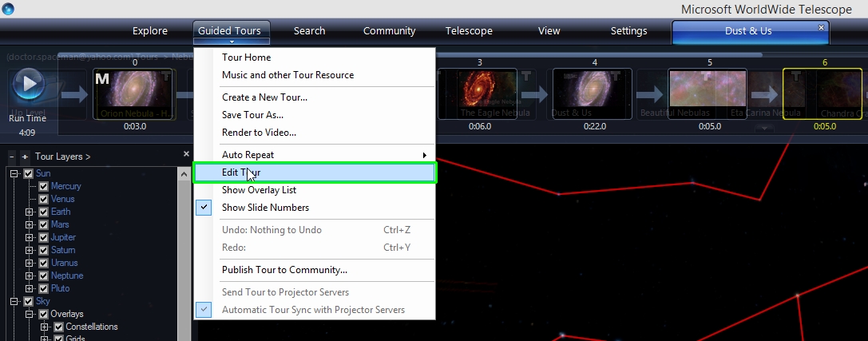
Task: Expand the Auto Repeat submenu
Action: [x=315, y=154]
